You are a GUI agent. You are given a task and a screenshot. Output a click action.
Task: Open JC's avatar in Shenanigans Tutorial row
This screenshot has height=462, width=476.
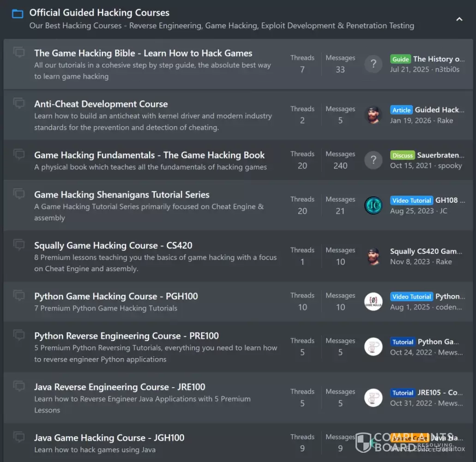coord(373,206)
